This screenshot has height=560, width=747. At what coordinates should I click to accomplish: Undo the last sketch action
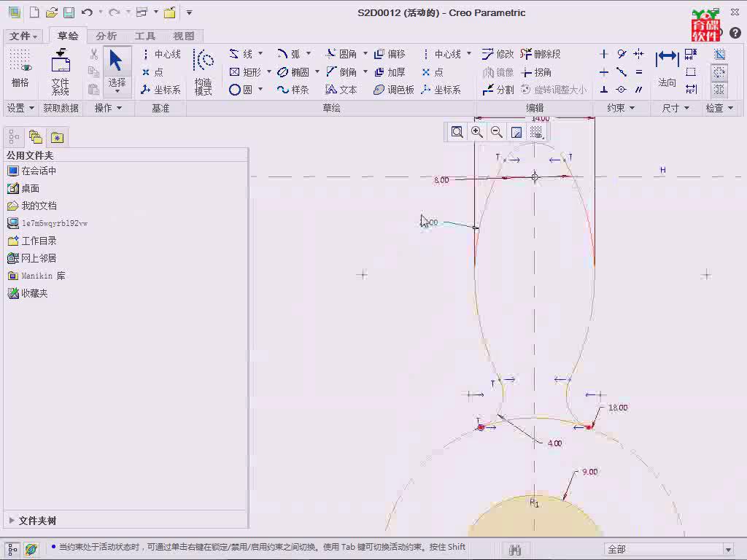click(87, 12)
